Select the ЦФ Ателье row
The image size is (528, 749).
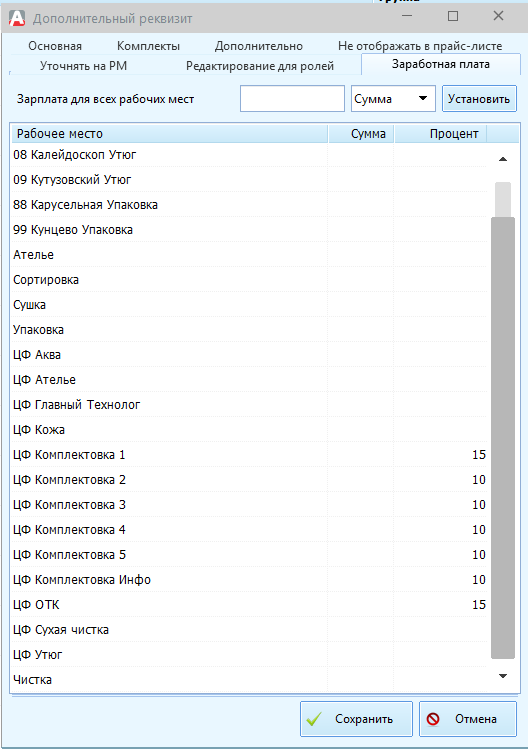coord(249,380)
